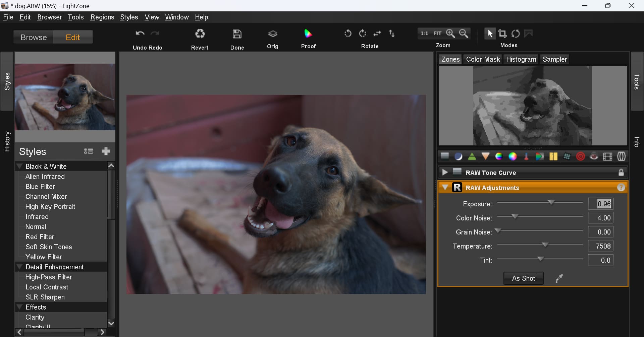The height and width of the screenshot is (337, 644).
Task: Collapse the Black & White styles group
Action: tap(20, 166)
